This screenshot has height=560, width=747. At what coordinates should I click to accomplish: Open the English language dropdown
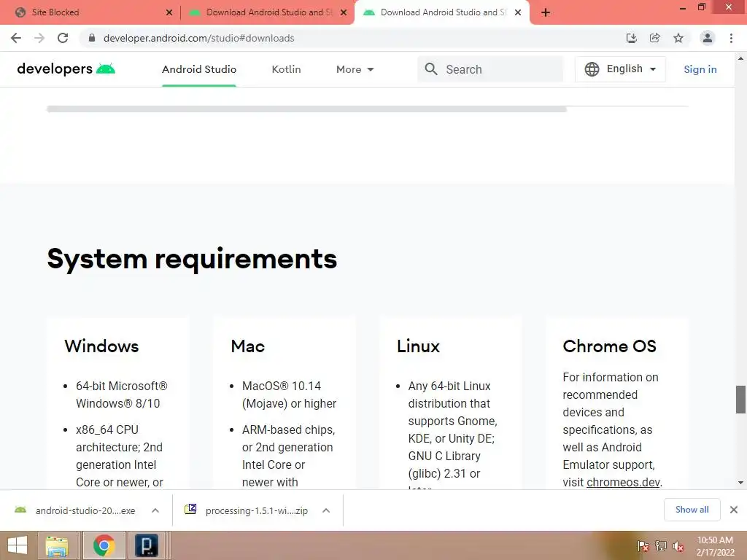pyautogui.click(x=620, y=69)
